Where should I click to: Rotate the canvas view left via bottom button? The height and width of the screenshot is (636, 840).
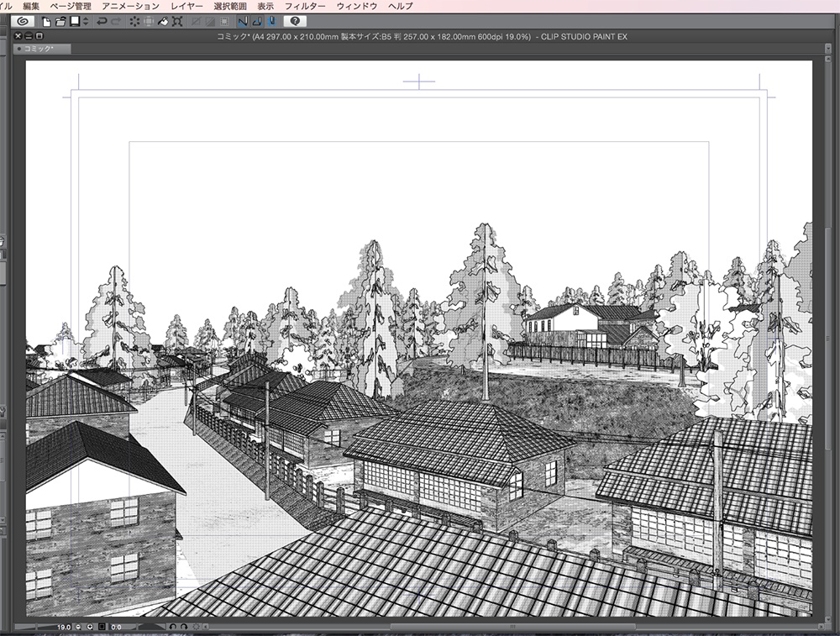pos(172,626)
